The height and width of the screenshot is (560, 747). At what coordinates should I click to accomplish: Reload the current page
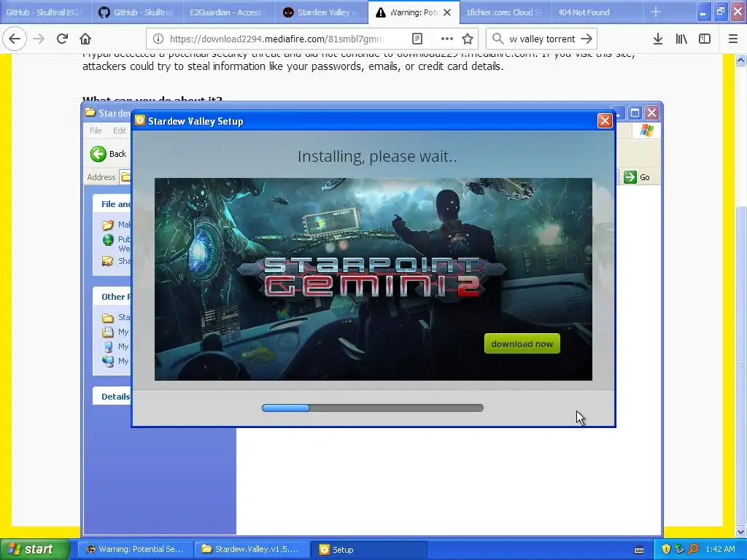pyautogui.click(x=62, y=39)
